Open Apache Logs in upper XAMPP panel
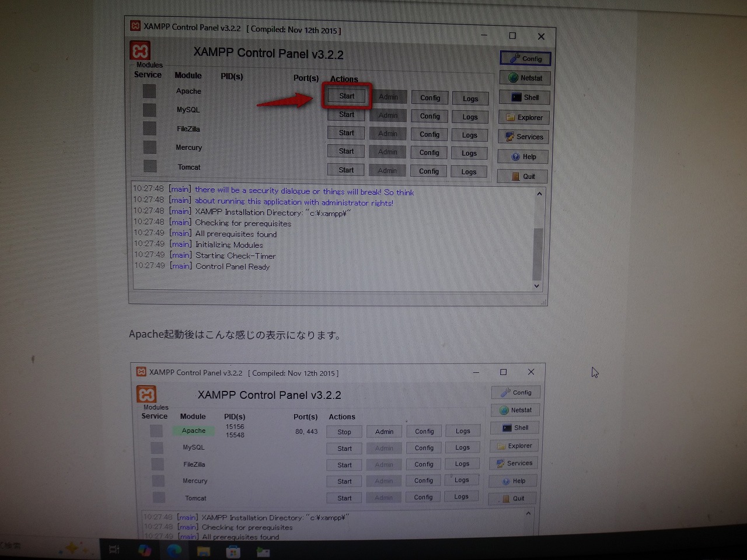Screen dimensions: 747x560 [x=470, y=99]
